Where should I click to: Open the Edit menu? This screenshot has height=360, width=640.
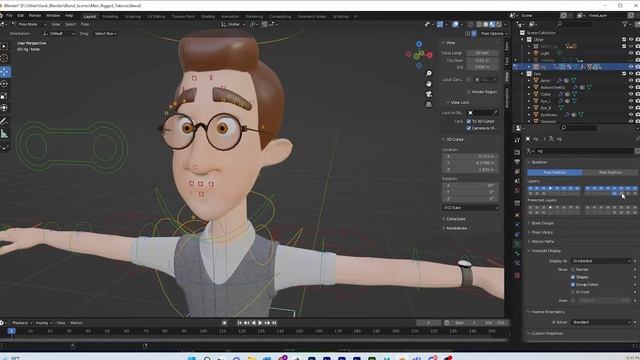coord(20,16)
